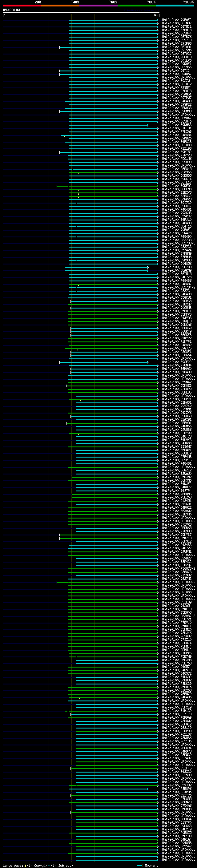The width and height of the screenshot is (197, 868).
Task: Click the alignment bar for UniRef100_B9NH83
Action: coord(109,125)
